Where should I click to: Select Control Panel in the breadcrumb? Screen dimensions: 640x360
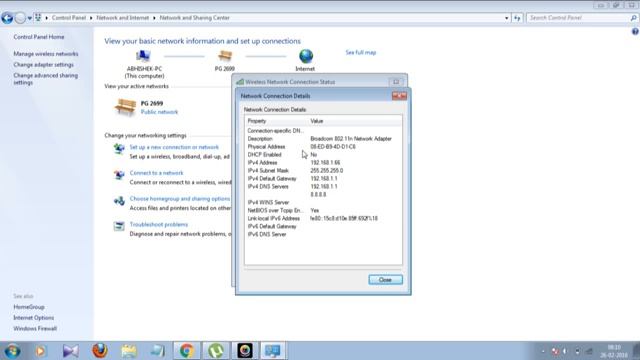tap(69, 18)
